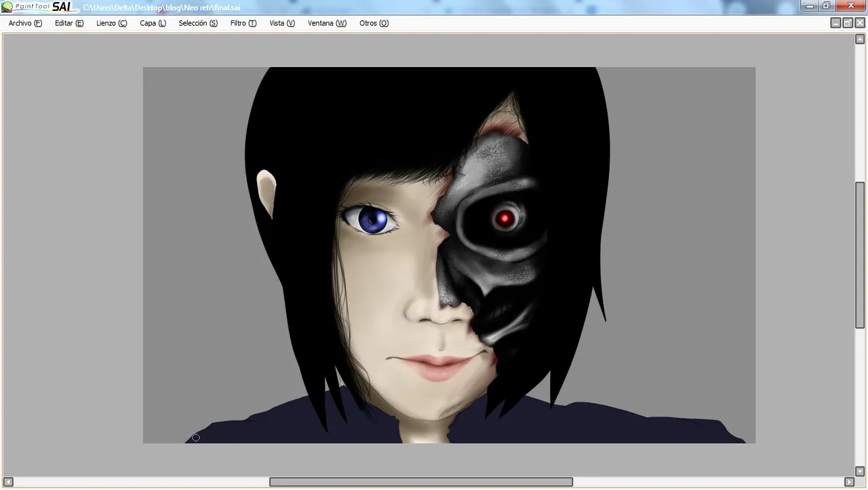Screen dimensions: 868x490
Task: Click the horizontal scrollbar thumb
Action: click(x=421, y=482)
